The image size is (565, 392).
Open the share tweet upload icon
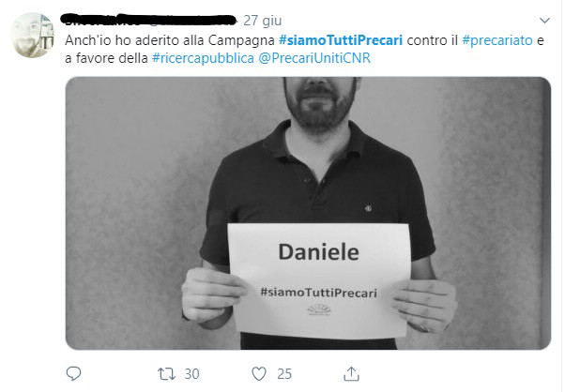(351, 373)
